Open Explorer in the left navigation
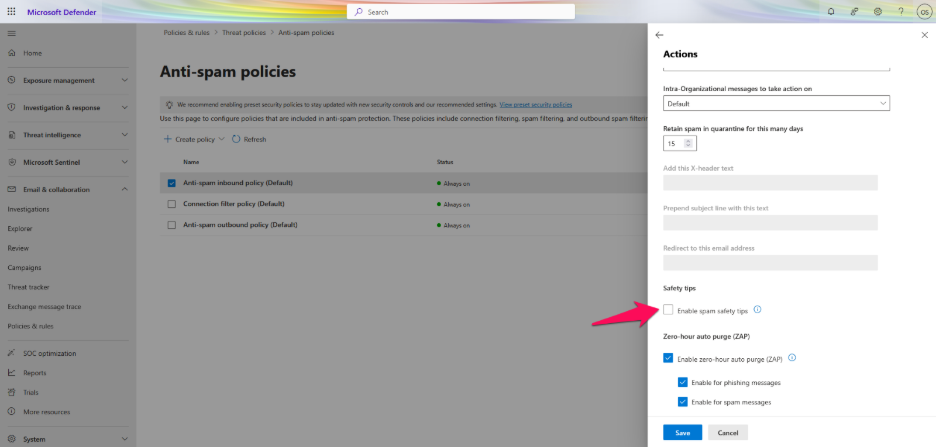The image size is (936, 447). tap(20, 228)
